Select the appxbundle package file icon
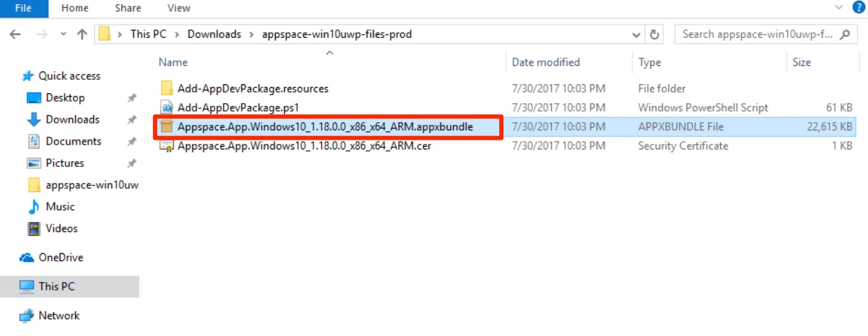 click(167, 127)
